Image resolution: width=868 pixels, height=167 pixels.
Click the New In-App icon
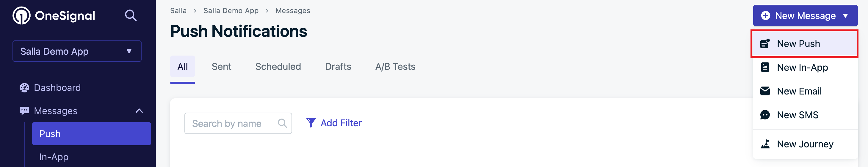tap(765, 67)
